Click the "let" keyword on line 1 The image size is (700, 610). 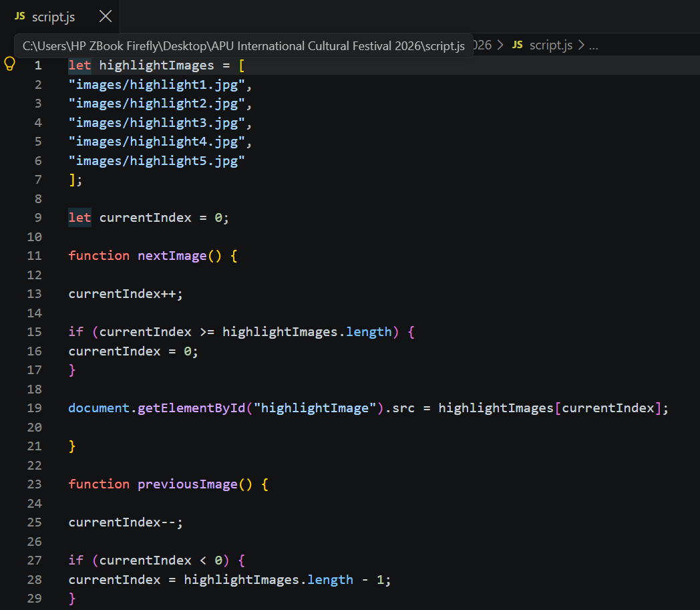(x=79, y=65)
